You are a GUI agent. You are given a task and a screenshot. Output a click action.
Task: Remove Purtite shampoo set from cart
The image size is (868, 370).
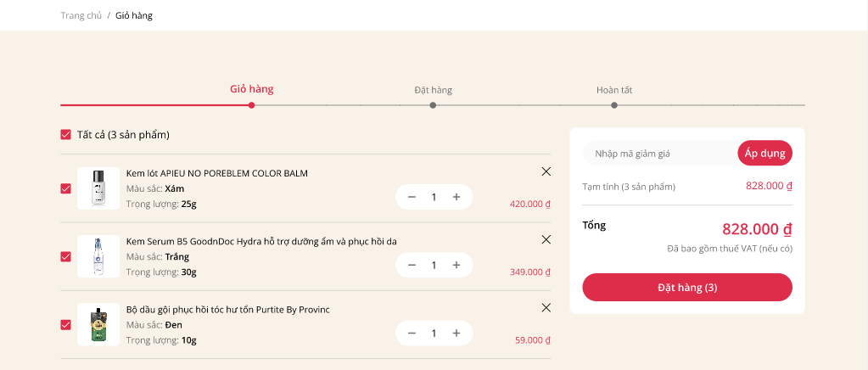coord(546,307)
